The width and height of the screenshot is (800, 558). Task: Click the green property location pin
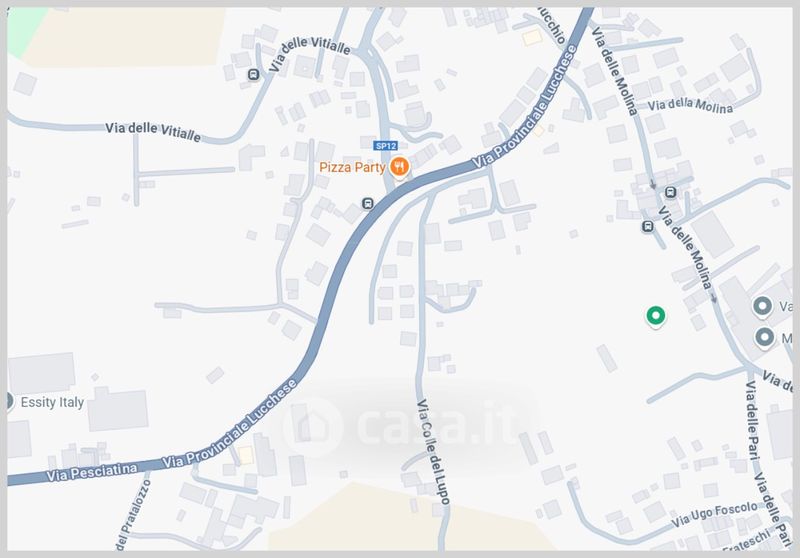pyautogui.click(x=656, y=316)
